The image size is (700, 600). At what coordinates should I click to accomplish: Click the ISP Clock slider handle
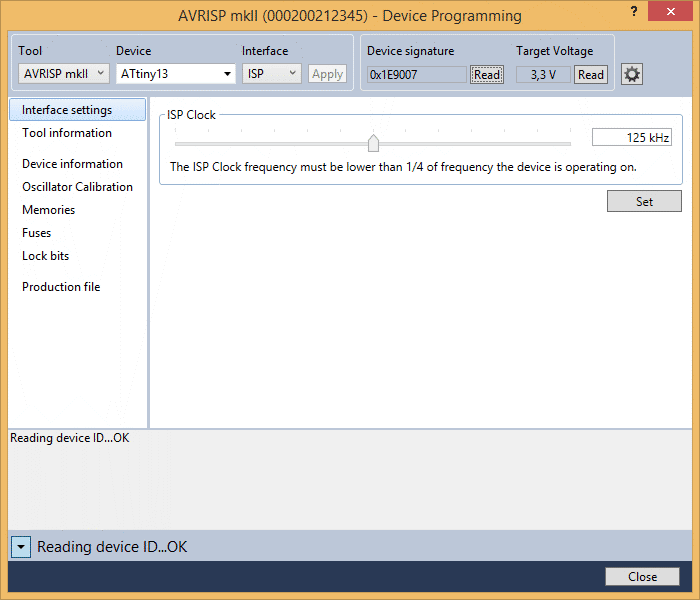click(x=373, y=143)
